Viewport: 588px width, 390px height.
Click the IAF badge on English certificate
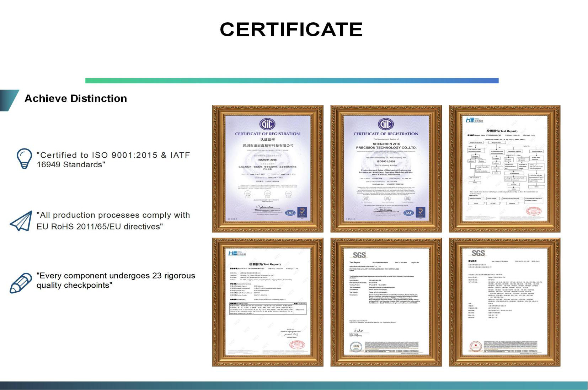coord(408,213)
